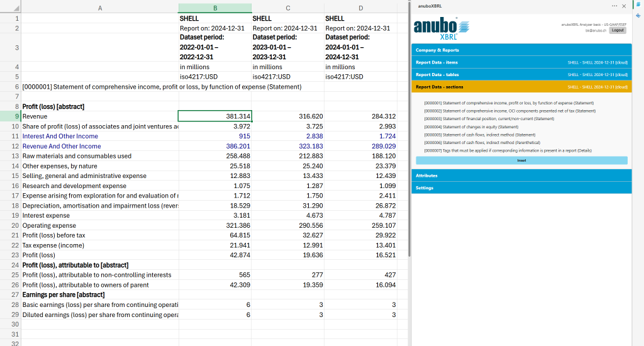644x346 pixels.
Task: Select section [0000001] comprehensive income by function
Action: (509, 103)
